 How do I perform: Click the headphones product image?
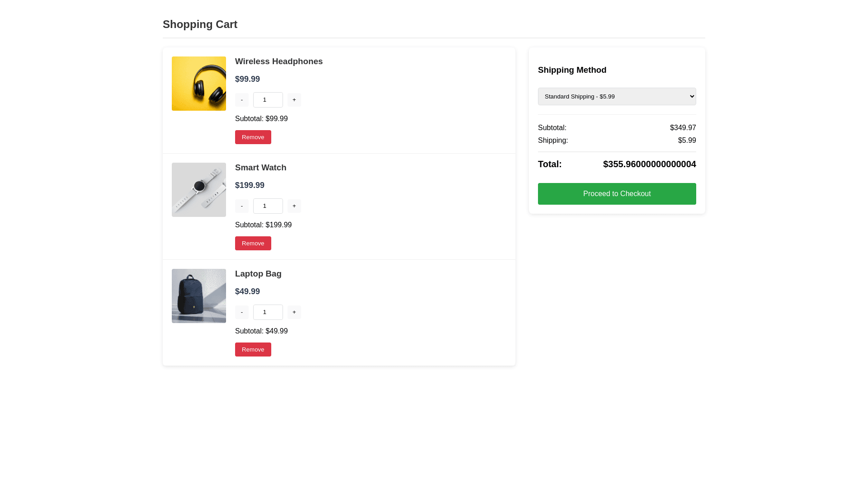point(199,84)
